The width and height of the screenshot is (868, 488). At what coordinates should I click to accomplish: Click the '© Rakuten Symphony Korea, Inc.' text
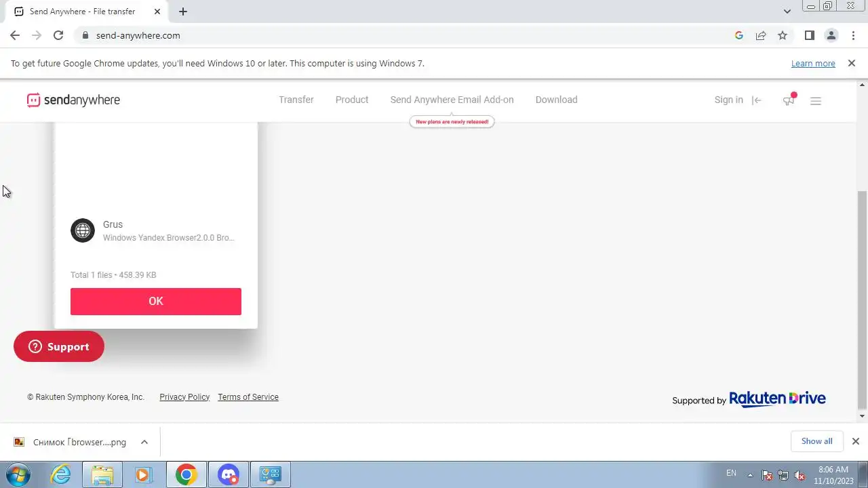[85, 397]
